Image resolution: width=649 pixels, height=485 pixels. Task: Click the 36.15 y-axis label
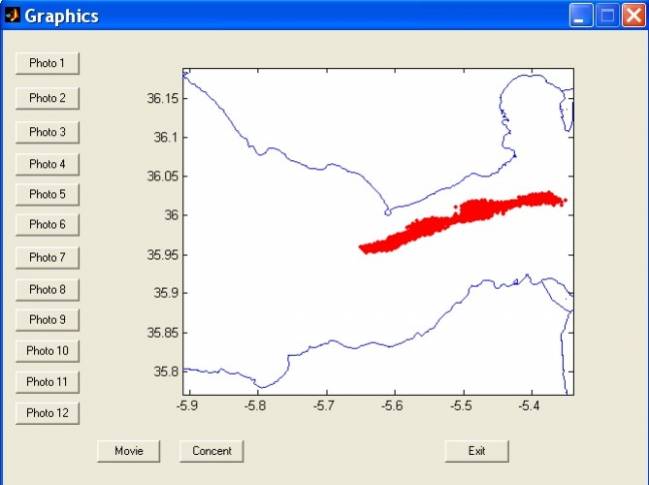coord(162,98)
